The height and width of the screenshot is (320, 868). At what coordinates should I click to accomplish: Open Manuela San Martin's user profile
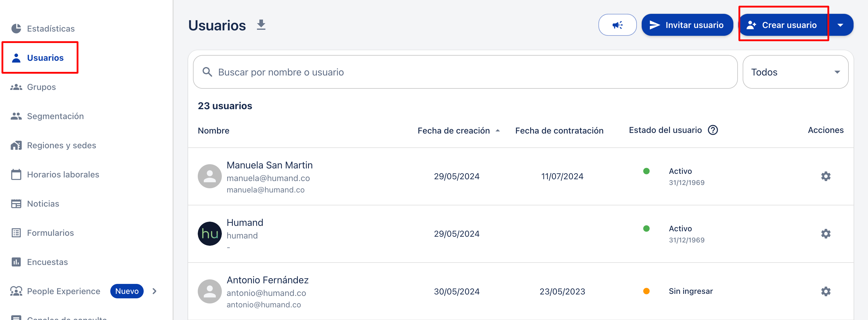click(269, 165)
